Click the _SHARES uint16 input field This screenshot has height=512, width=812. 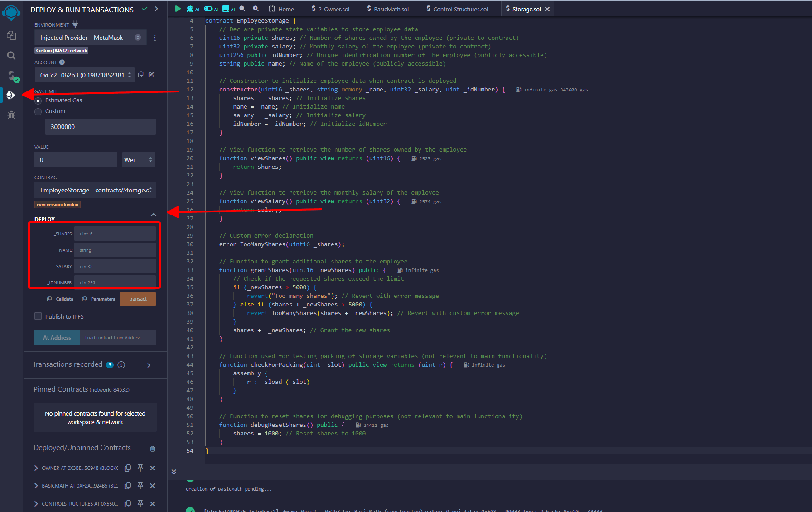pyautogui.click(x=115, y=234)
